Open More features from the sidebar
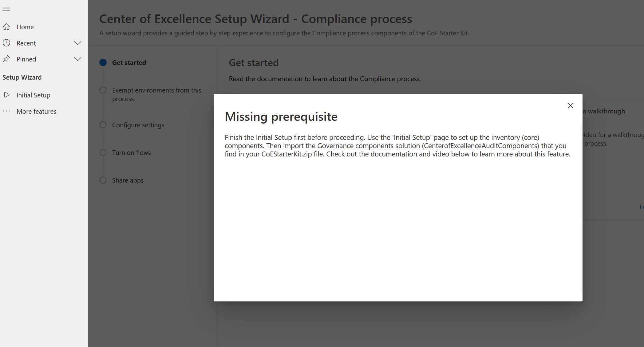Image resolution: width=644 pixels, height=347 pixels. click(36, 111)
